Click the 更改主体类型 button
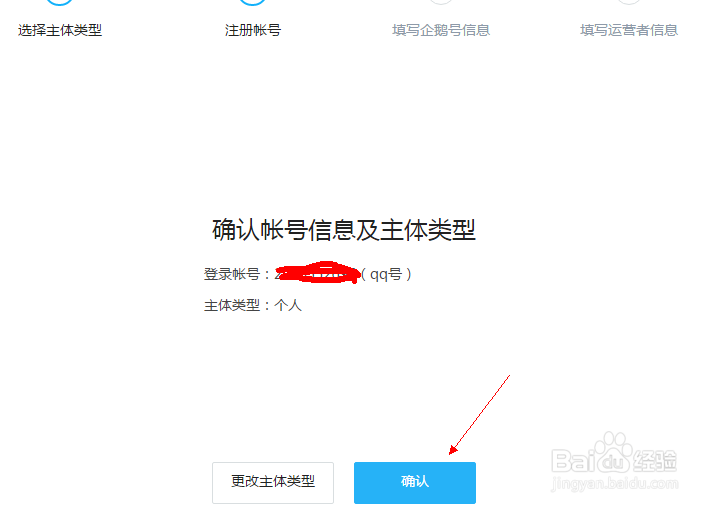719x509 pixels. (273, 482)
